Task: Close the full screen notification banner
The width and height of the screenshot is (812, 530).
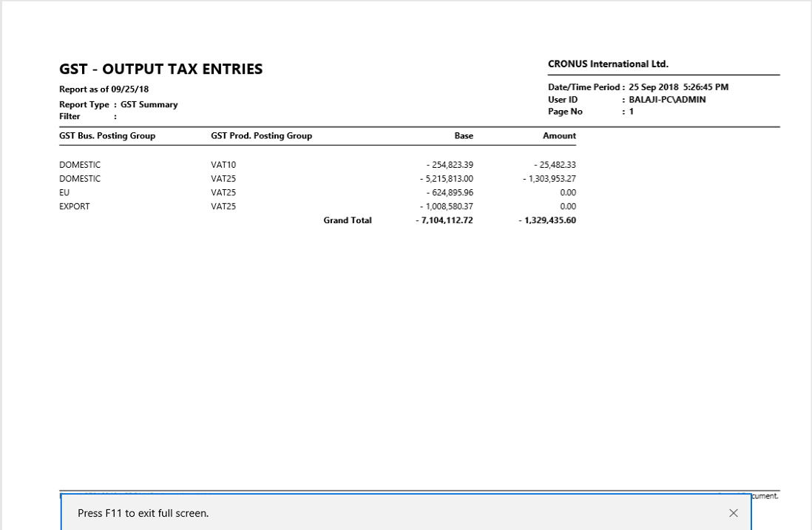Action: tap(734, 513)
